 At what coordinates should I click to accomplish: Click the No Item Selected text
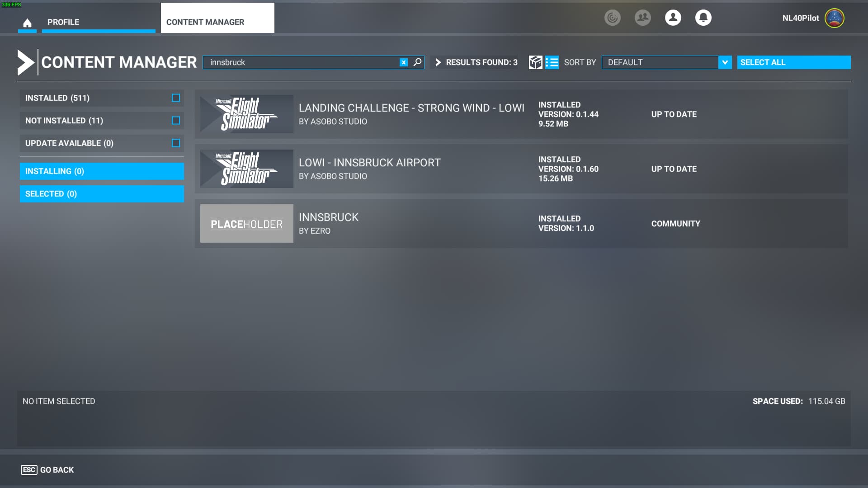click(59, 401)
